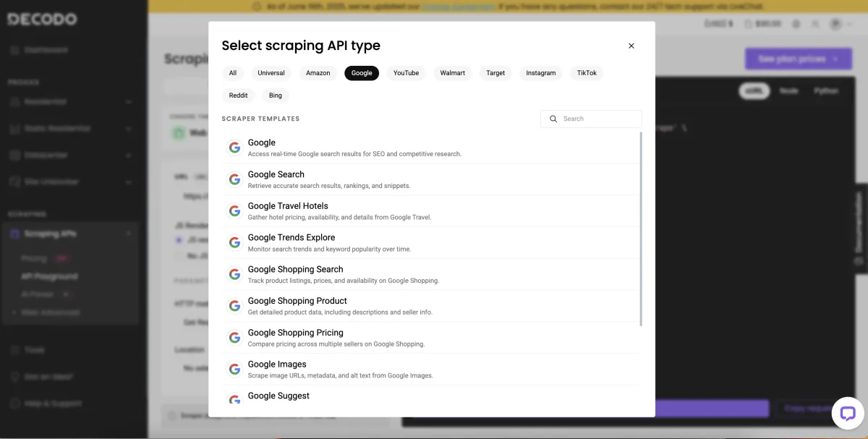Click the Decodo logo in sidebar
This screenshot has height=439, width=868.
(x=42, y=19)
